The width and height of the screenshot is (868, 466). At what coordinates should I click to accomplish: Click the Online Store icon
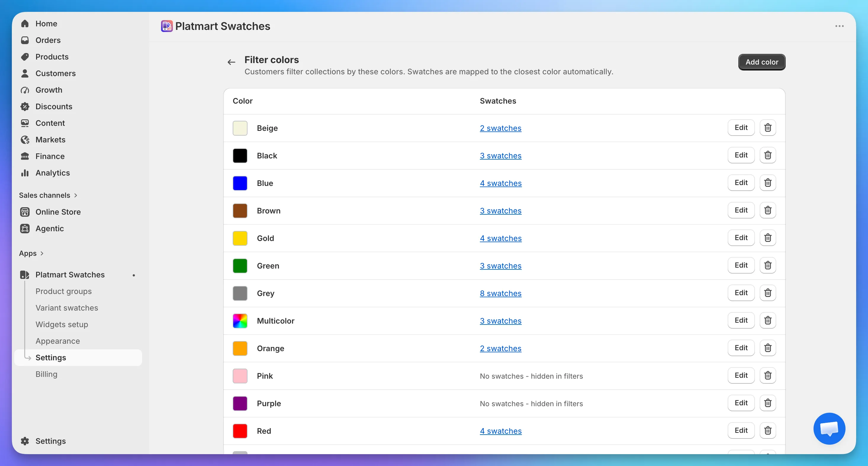(25, 212)
